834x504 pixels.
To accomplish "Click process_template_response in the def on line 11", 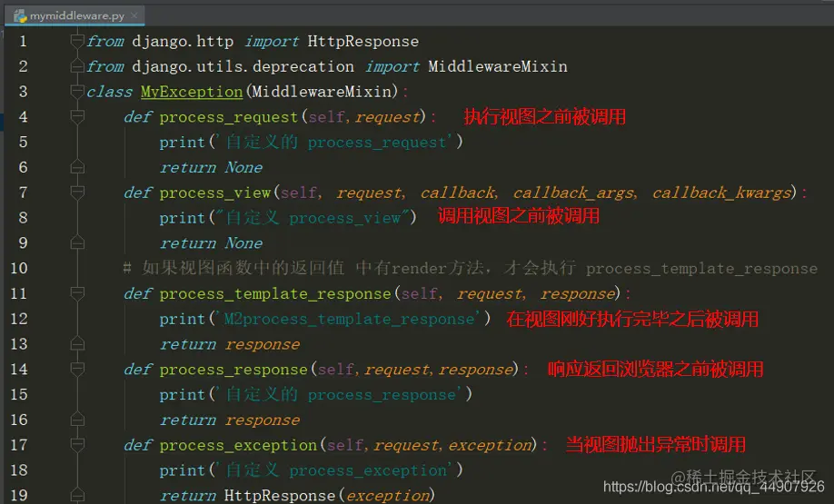I will click(275, 294).
